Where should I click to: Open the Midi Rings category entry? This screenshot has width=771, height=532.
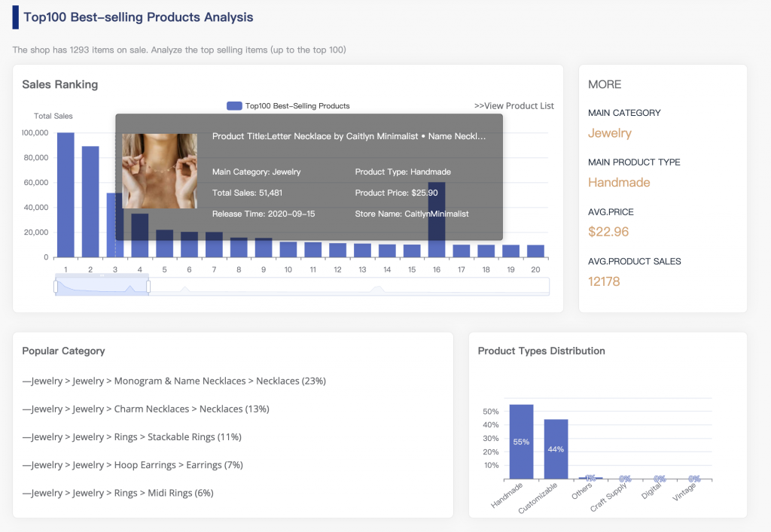(118, 493)
